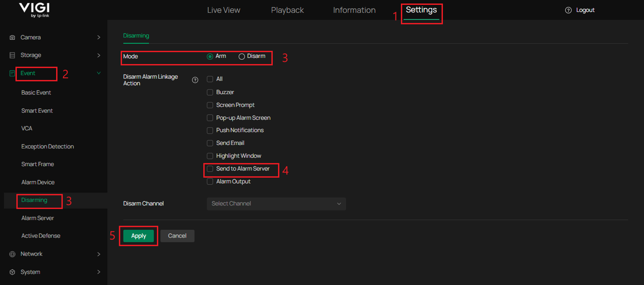This screenshot has height=285, width=644.
Task: Enable Pop-up Alarm Screen checkbox
Action: 210,117
